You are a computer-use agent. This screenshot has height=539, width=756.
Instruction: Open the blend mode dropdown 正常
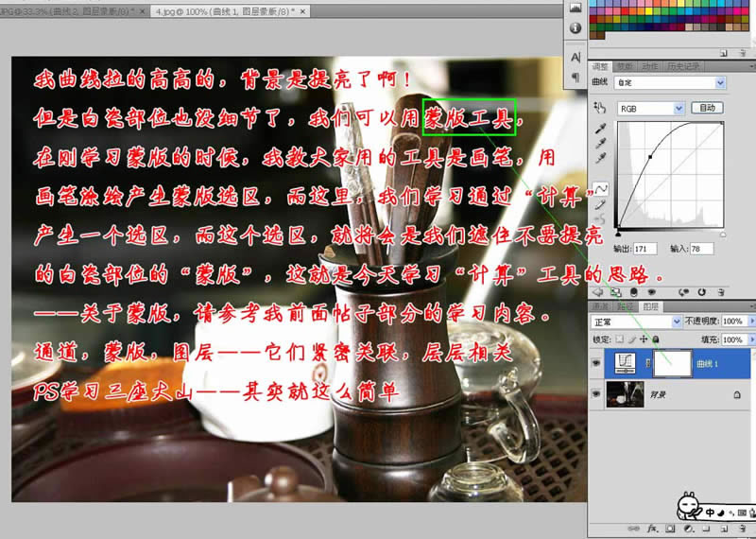click(636, 321)
